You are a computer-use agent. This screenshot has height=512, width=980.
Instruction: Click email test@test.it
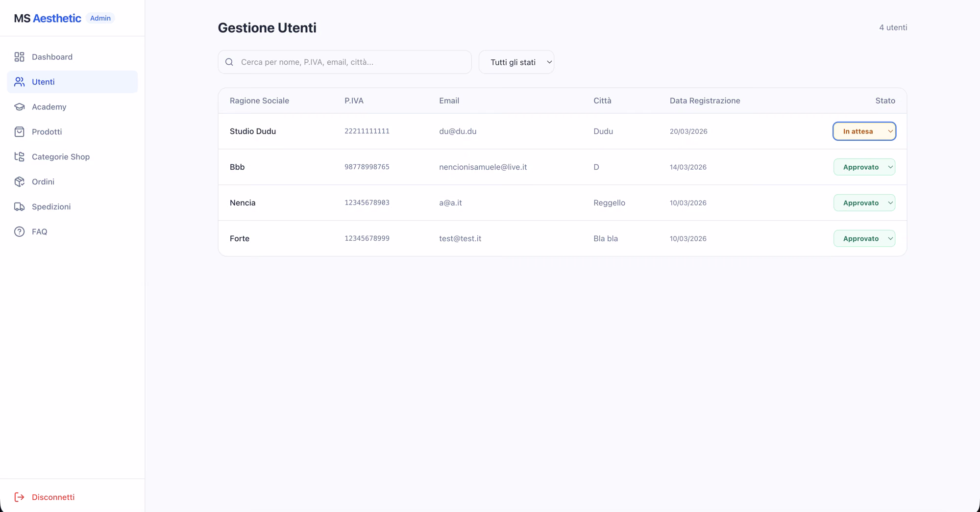click(x=460, y=239)
